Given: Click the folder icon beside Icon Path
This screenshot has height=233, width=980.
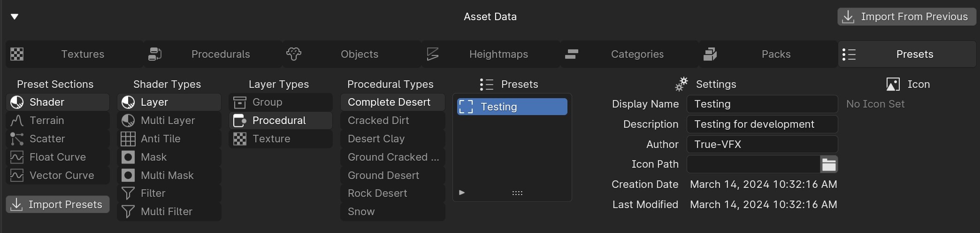Looking at the screenshot, I should click(828, 164).
